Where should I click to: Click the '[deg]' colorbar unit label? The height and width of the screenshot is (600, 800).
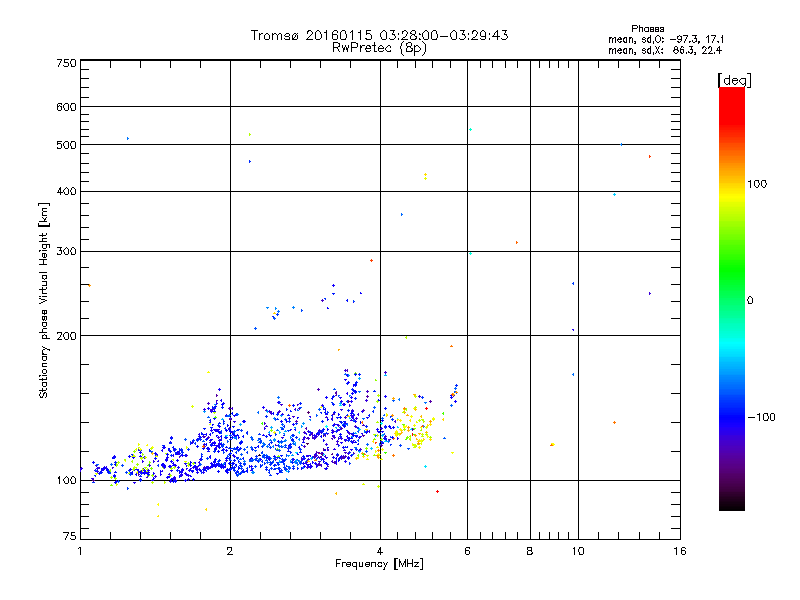[x=734, y=80]
